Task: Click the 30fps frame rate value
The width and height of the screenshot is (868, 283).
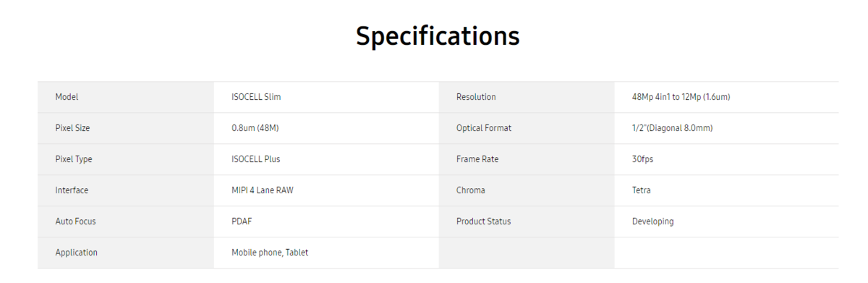Action: pyautogui.click(x=642, y=159)
